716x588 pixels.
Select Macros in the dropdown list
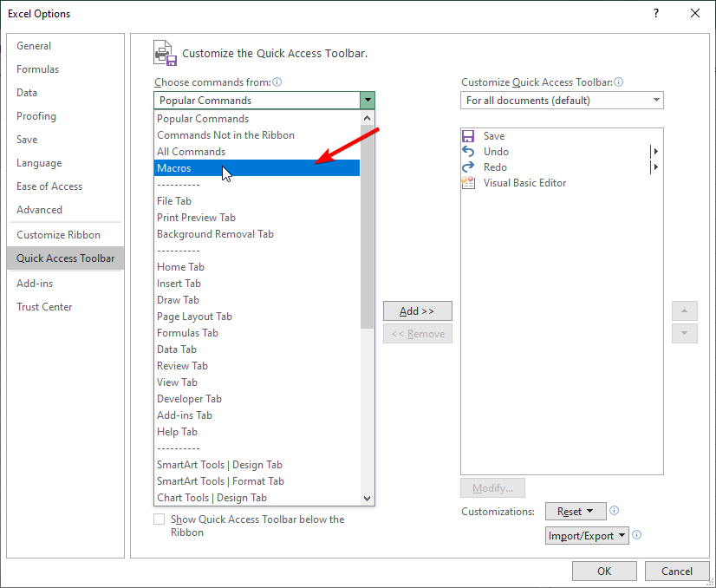(257, 168)
